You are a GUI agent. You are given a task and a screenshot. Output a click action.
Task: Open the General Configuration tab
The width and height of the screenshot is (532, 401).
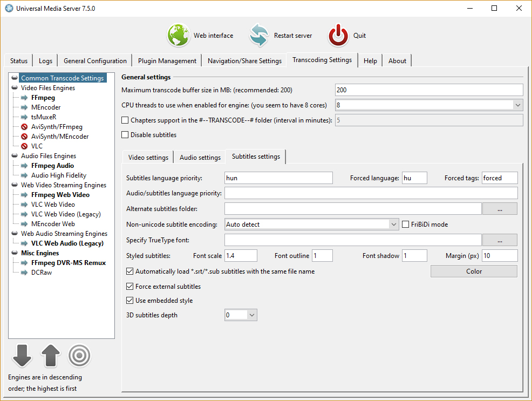95,61
